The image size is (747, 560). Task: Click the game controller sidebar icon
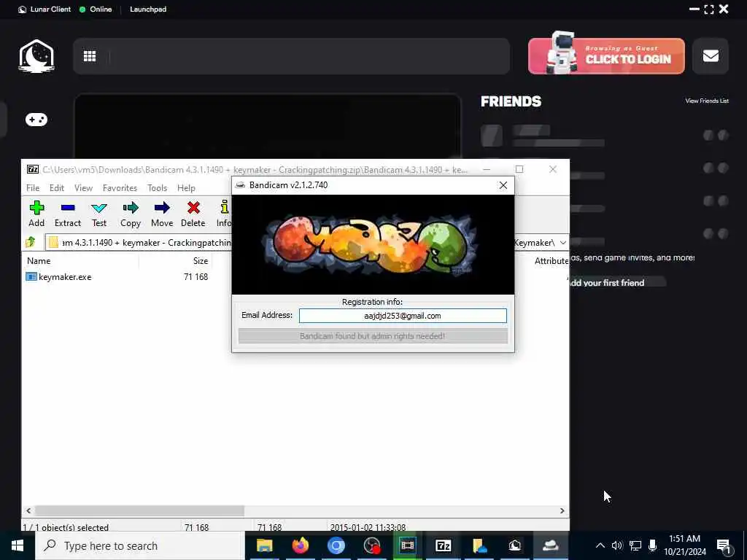pos(36,120)
